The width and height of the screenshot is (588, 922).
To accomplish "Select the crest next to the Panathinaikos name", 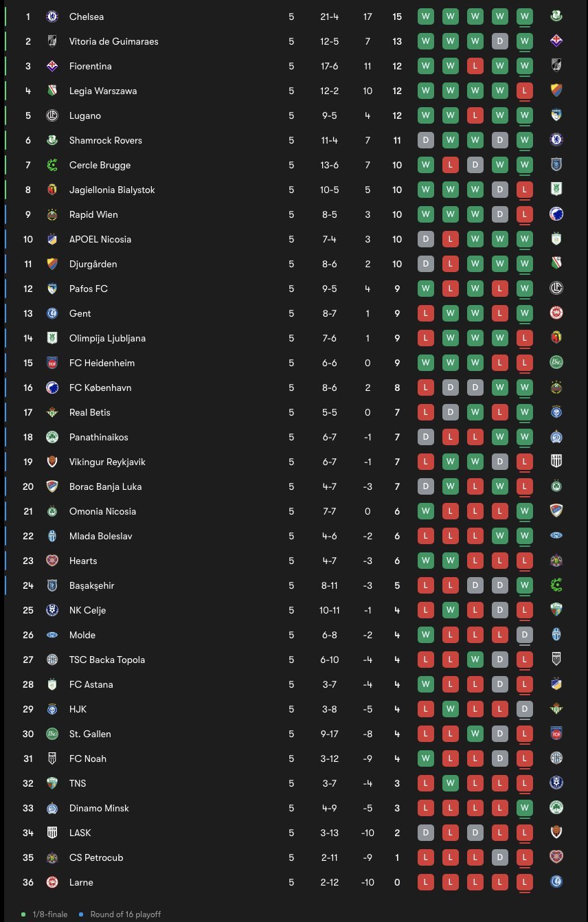I will pyautogui.click(x=52, y=437).
